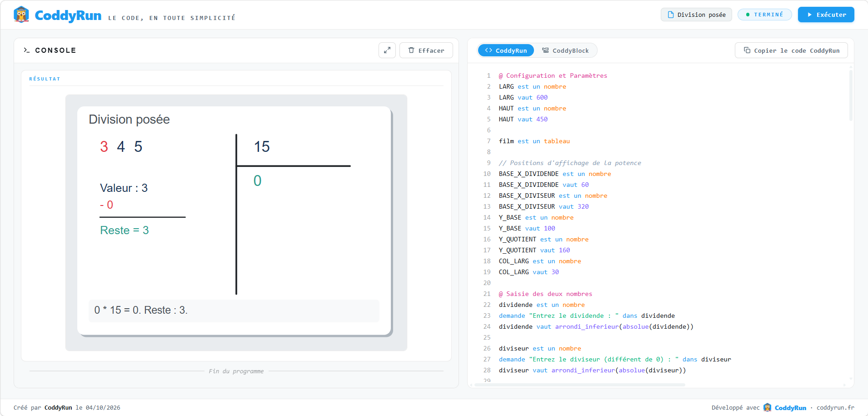The height and width of the screenshot is (416, 868).
Task: Click the RÉSULTAT label
Action: [45, 79]
